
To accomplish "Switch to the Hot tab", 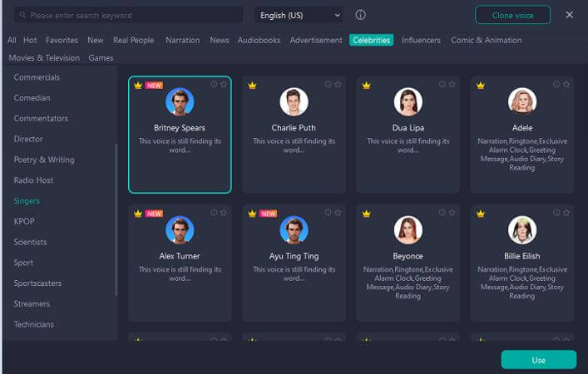I will tap(30, 40).
